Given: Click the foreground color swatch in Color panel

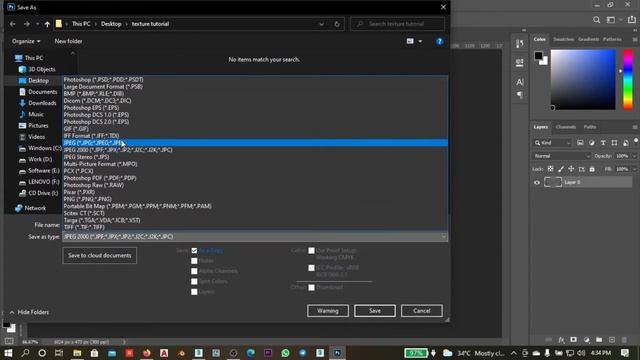Looking at the screenshot, I should (539, 56).
